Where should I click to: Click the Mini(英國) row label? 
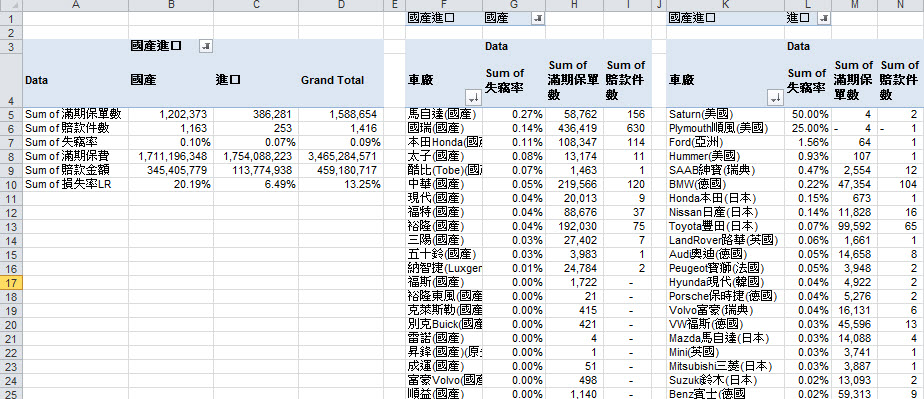point(725,352)
